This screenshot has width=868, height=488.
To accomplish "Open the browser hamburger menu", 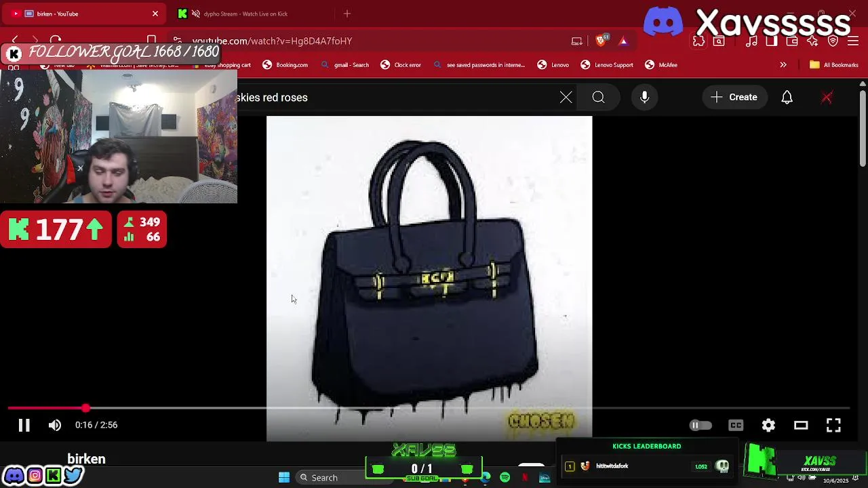I will tap(853, 41).
